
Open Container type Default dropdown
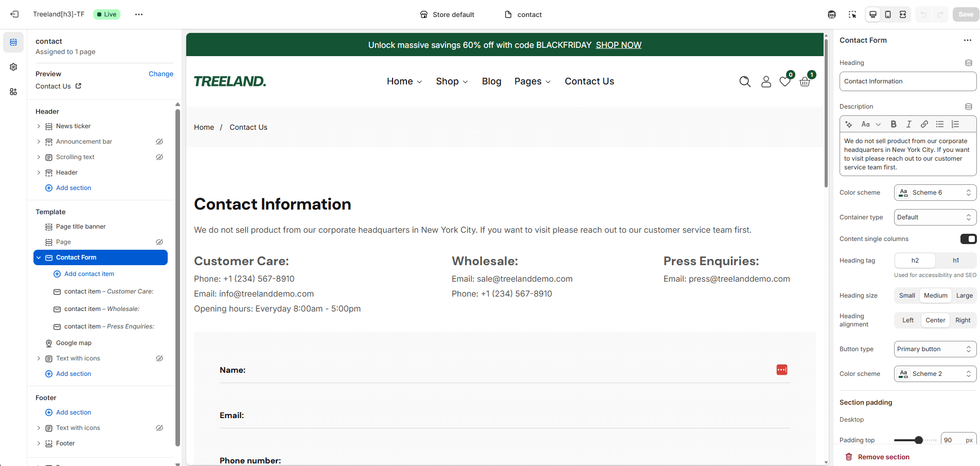[935, 217]
